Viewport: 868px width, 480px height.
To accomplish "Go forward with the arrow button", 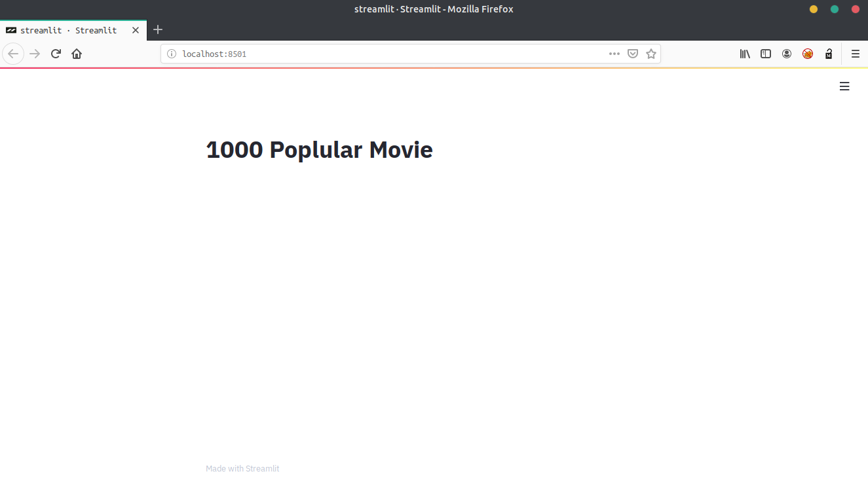I will point(35,54).
